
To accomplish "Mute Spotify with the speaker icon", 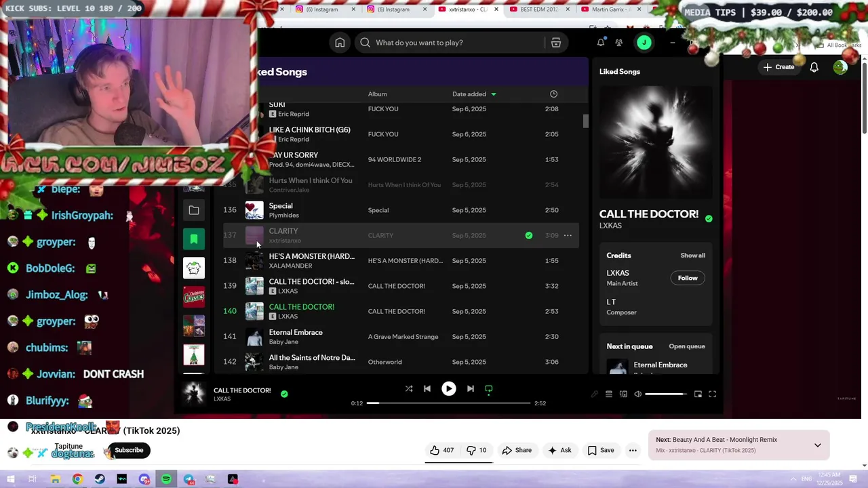I will (x=637, y=394).
